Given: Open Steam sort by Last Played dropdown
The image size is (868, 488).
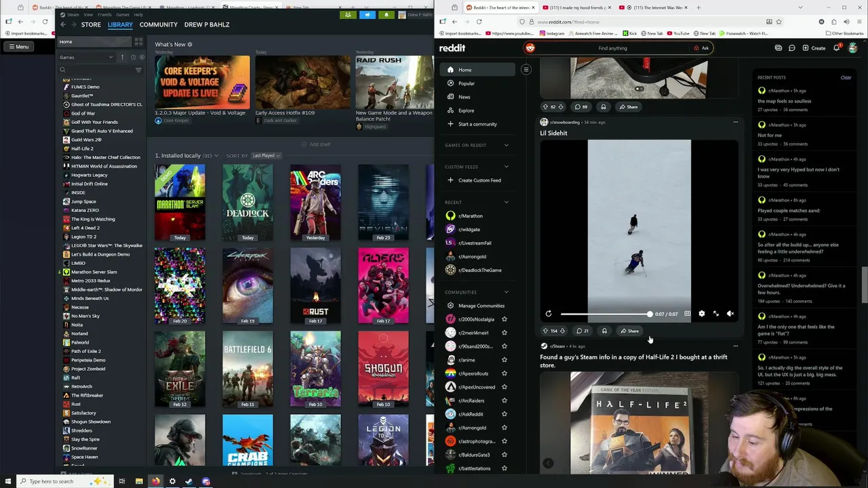Looking at the screenshot, I should [x=266, y=155].
